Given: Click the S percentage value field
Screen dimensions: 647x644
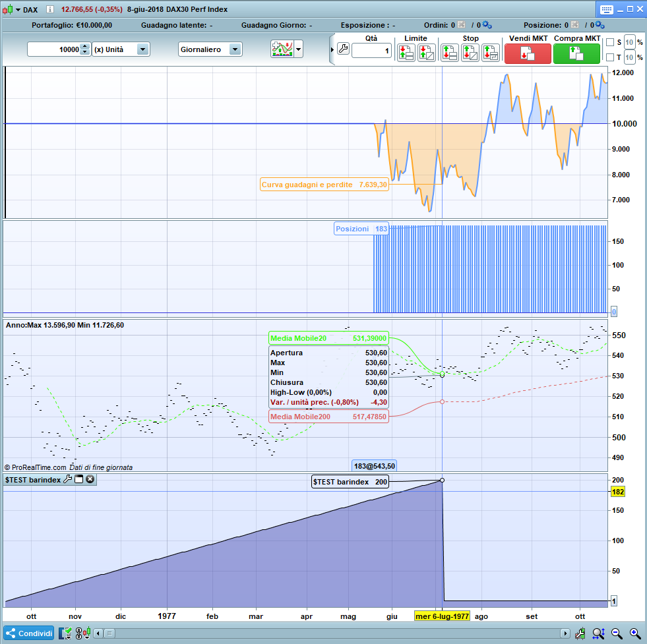Looking at the screenshot, I should pyautogui.click(x=629, y=42).
